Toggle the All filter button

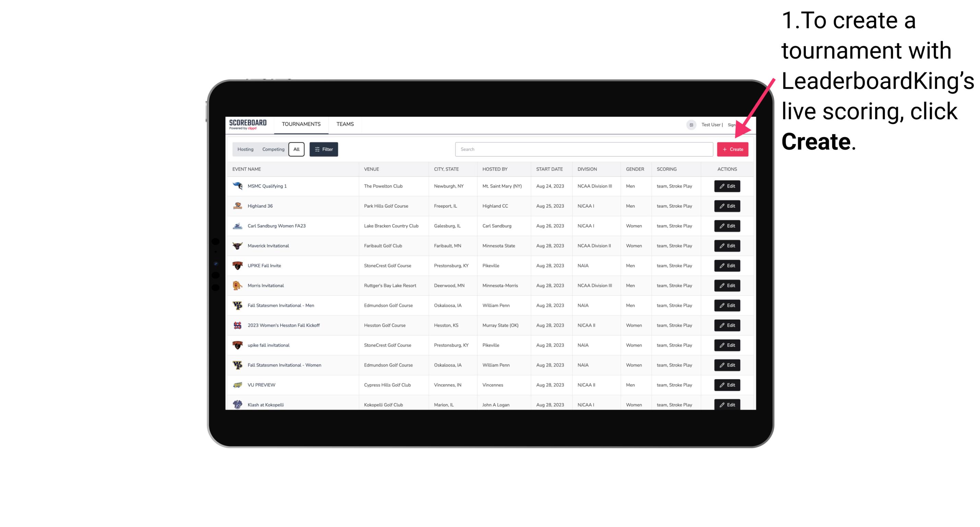[297, 149]
